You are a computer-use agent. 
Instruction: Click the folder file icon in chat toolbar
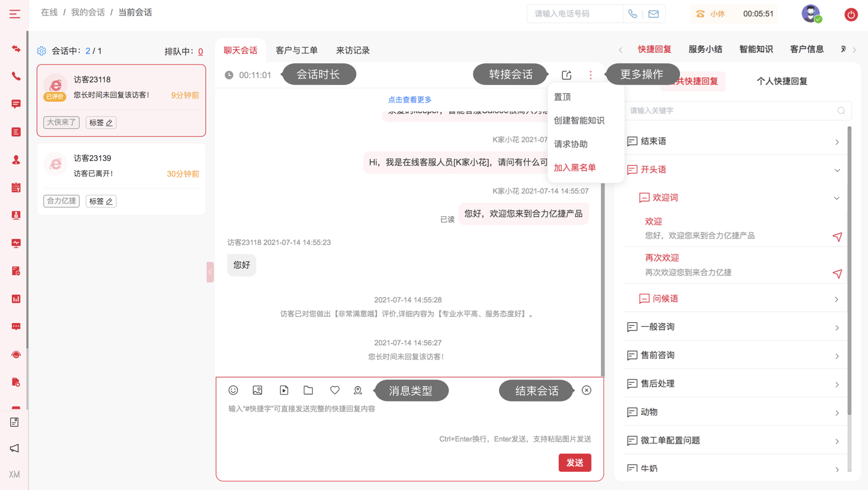(x=308, y=390)
